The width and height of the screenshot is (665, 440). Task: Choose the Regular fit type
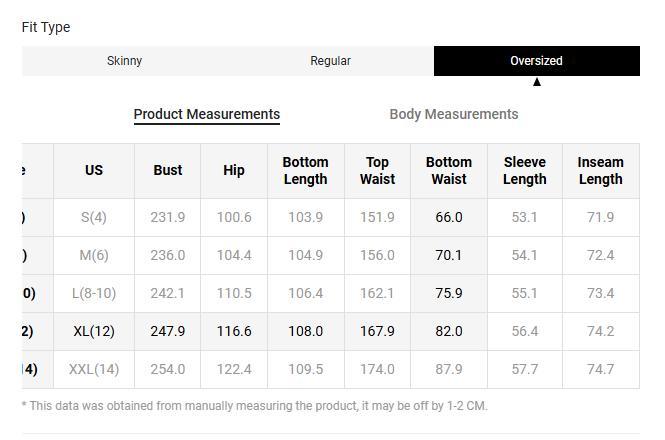(330, 61)
